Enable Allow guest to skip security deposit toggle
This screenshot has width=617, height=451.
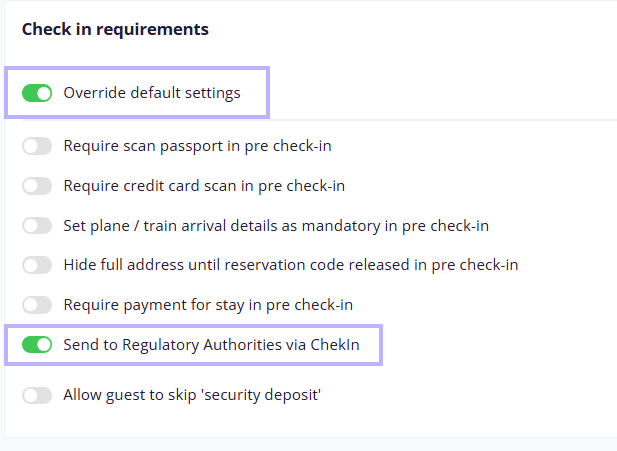[37, 395]
